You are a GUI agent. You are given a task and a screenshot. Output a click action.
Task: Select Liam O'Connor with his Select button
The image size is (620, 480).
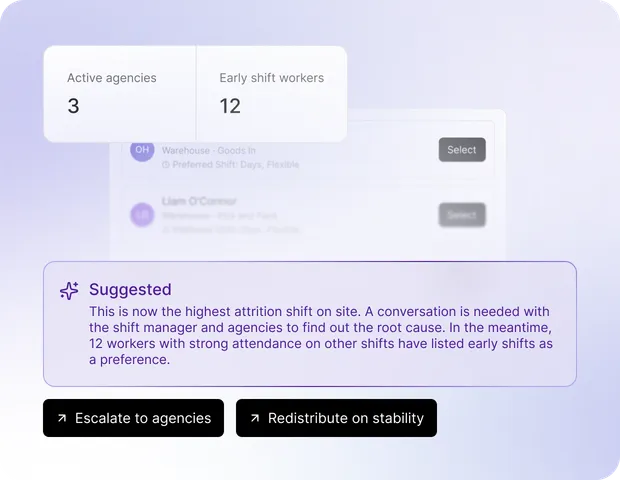click(462, 215)
